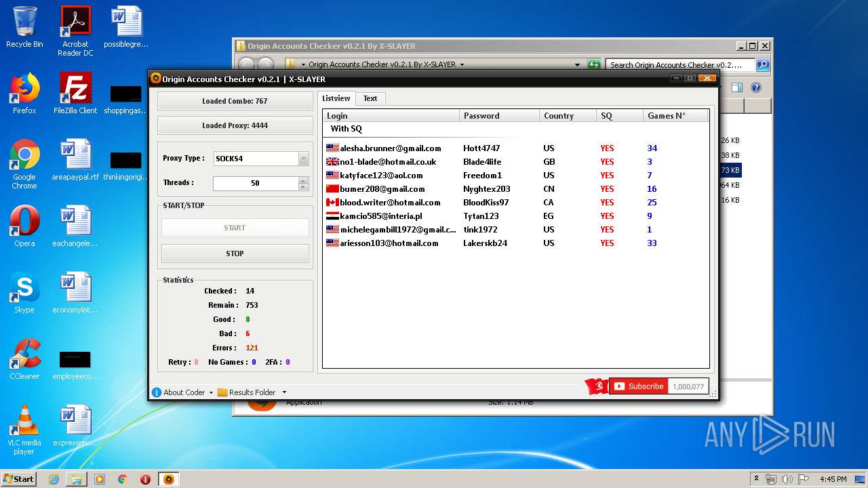The height and width of the screenshot is (488, 868).
Task: Click the STOP button
Action: [x=235, y=253]
